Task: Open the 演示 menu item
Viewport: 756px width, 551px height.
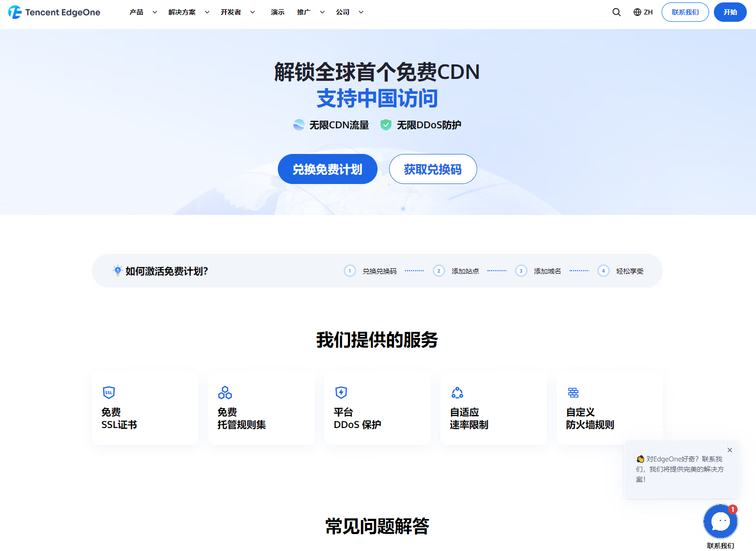Action: click(x=278, y=12)
